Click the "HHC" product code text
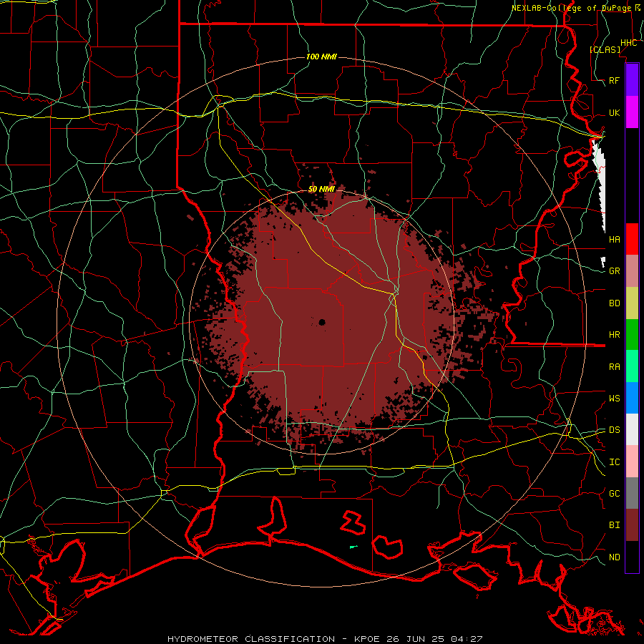This screenshot has height=644, width=644. 628,43
